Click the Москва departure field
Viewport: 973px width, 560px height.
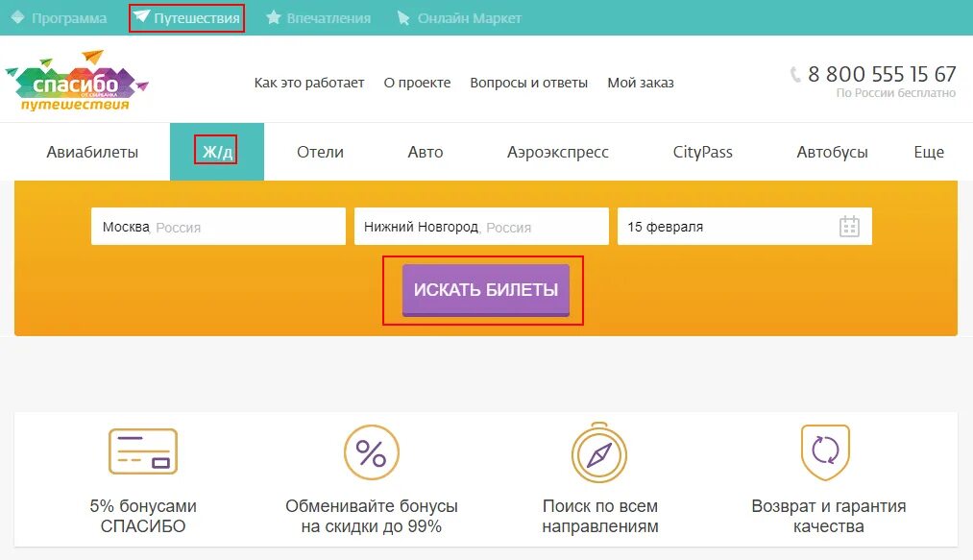tap(218, 227)
